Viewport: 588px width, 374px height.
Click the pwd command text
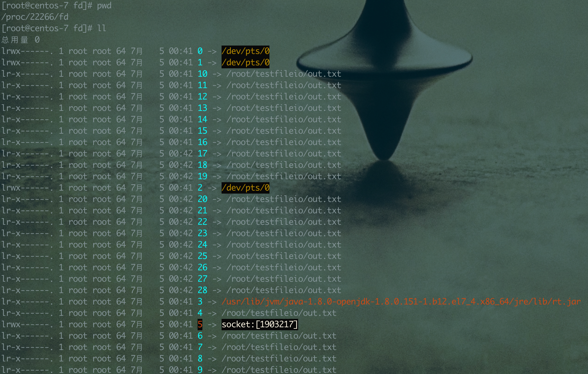[x=104, y=5]
